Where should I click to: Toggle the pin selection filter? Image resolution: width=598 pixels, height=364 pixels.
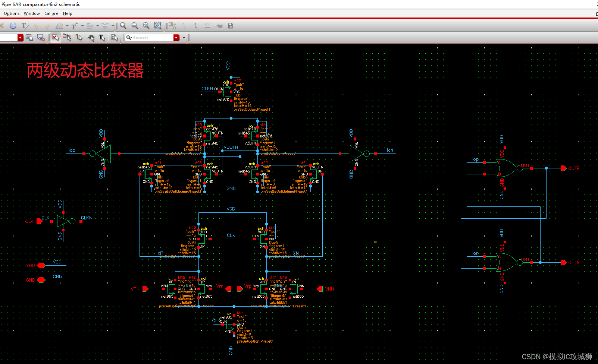point(91,38)
